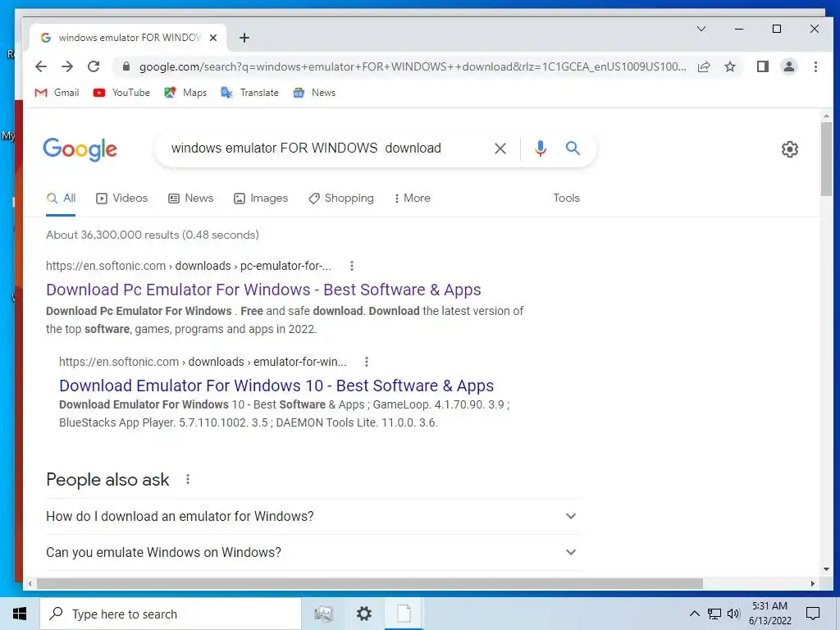Reload the current page
Image resolution: width=840 pixels, height=630 pixels.
[94, 66]
